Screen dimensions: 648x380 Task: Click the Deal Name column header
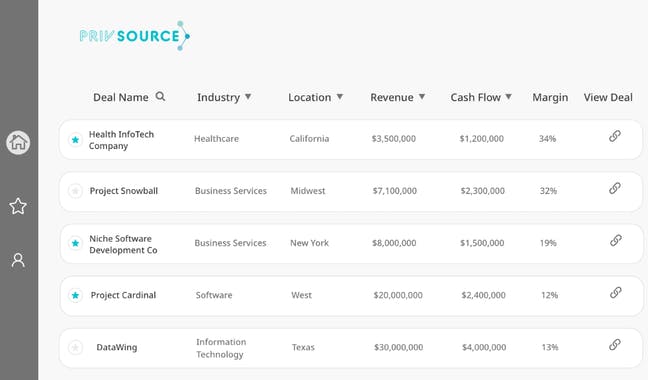pyautogui.click(x=121, y=97)
